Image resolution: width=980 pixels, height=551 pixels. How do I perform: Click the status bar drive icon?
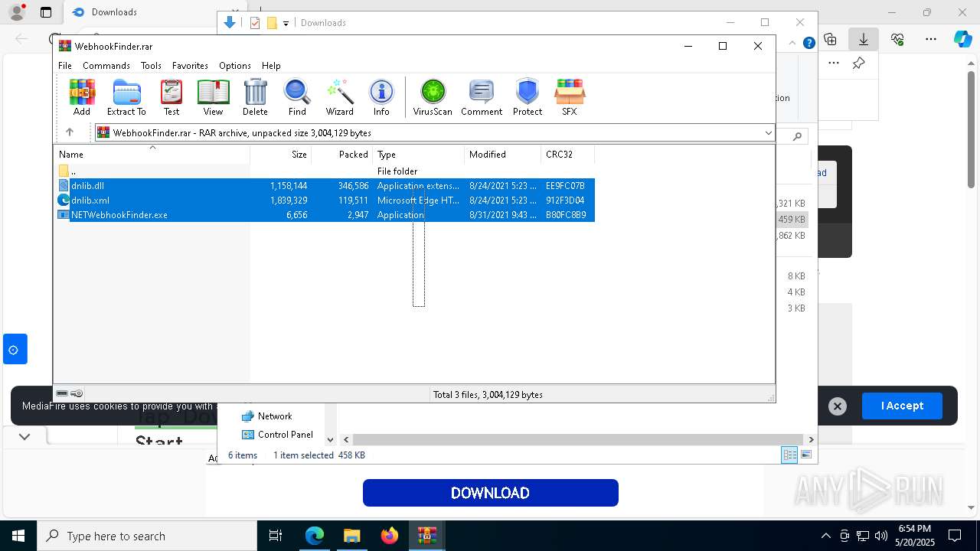[x=62, y=394]
